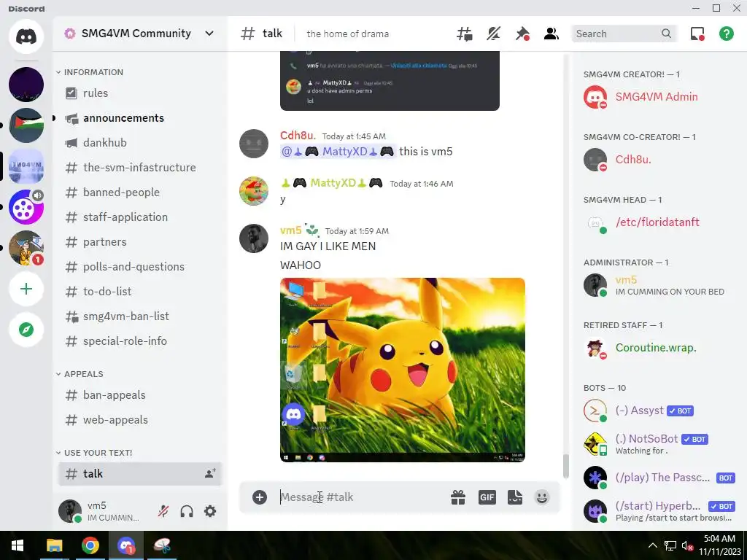The image size is (747, 560).
Task: Open the dankhub channel
Action: 139,143
